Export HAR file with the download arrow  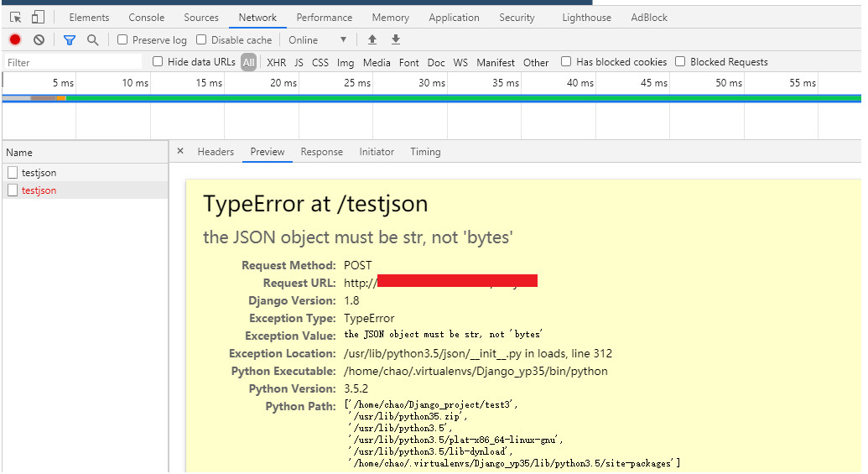(x=396, y=39)
